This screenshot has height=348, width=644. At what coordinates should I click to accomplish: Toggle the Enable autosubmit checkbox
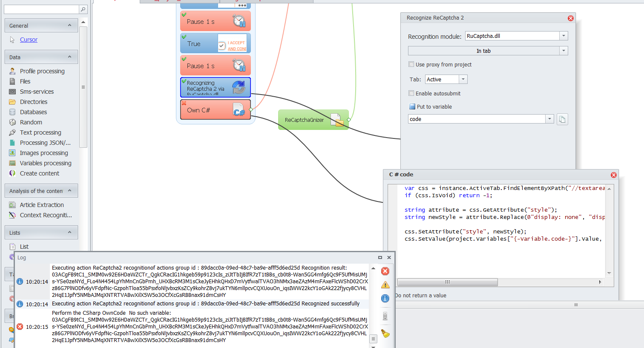[x=411, y=93]
